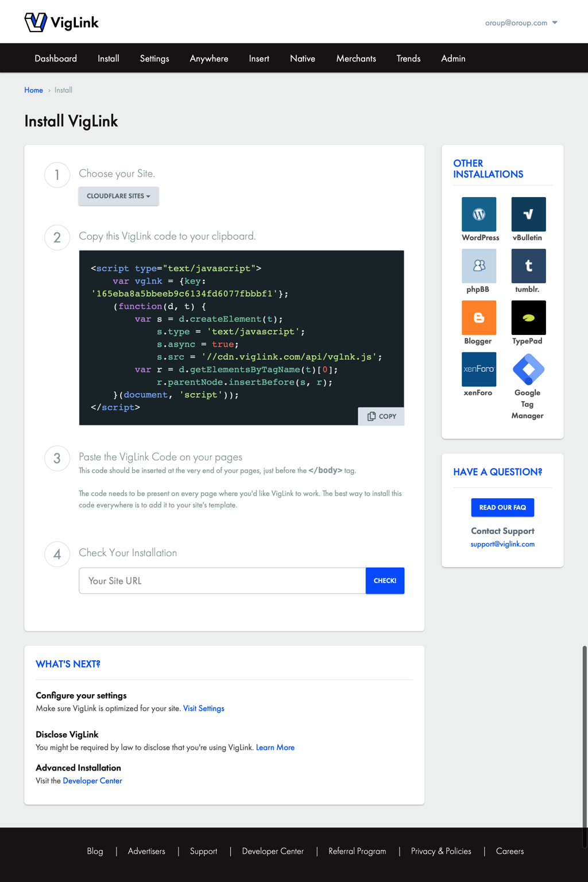Click the Read Our FAQ button
This screenshot has height=882, width=588.
click(x=502, y=507)
